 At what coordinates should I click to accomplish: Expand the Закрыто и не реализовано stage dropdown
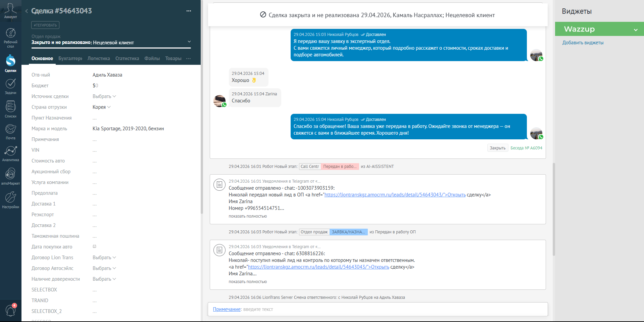click(189, 42)
